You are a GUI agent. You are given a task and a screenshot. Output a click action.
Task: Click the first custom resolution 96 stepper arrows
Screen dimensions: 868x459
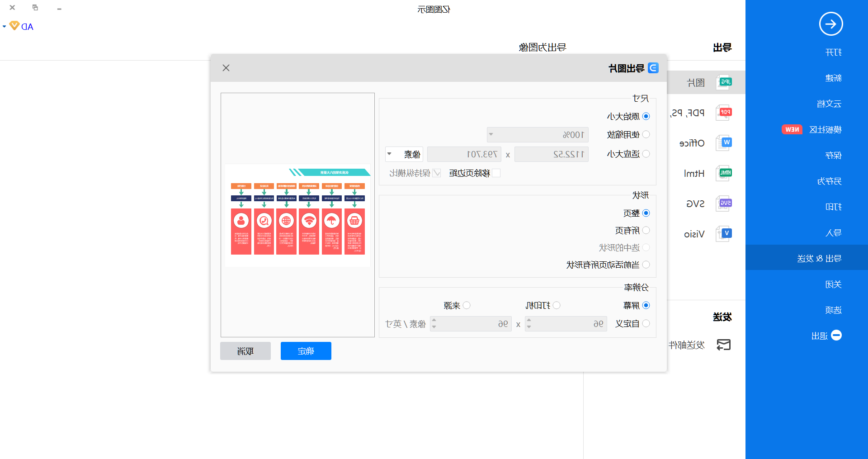tap(529, 324)
